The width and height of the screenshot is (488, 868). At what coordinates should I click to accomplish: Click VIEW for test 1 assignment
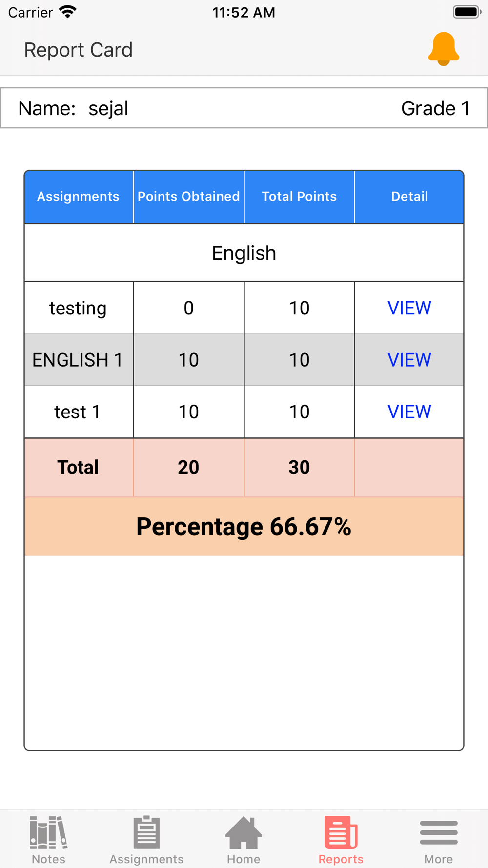409,412
